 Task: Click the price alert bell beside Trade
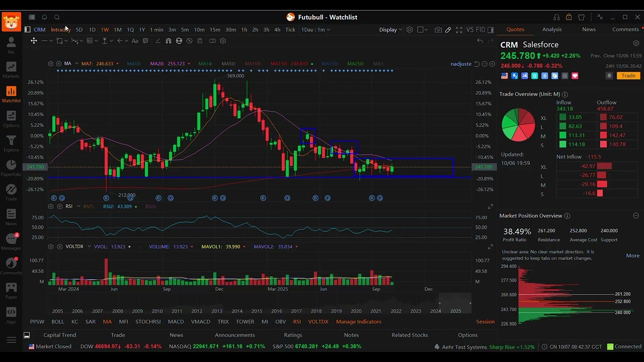(x=609, y=76)
